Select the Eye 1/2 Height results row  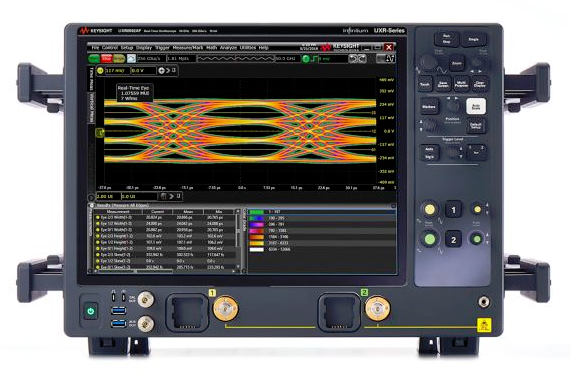click(x=165, y=242)
